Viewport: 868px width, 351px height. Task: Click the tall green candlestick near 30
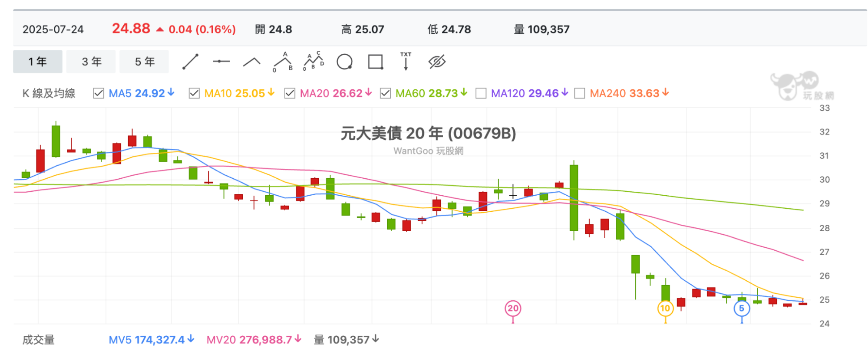(x=574, y=198)
